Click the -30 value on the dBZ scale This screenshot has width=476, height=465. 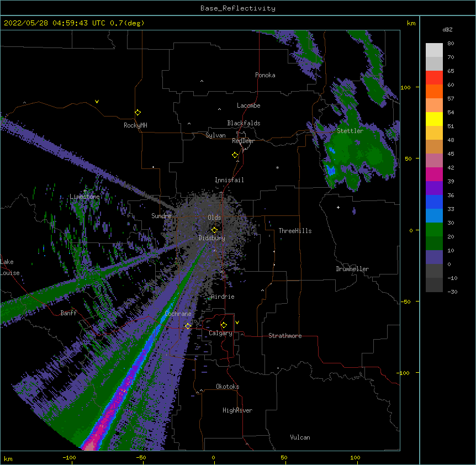tap(452, 292)
